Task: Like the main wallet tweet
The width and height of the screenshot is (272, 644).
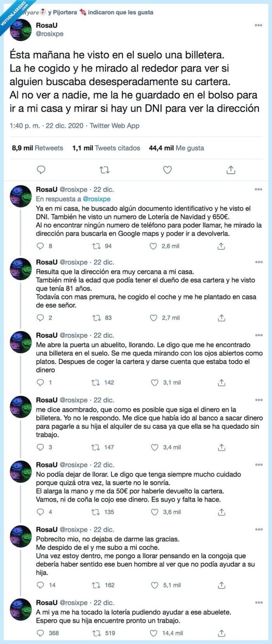Action: click(167, 169)
